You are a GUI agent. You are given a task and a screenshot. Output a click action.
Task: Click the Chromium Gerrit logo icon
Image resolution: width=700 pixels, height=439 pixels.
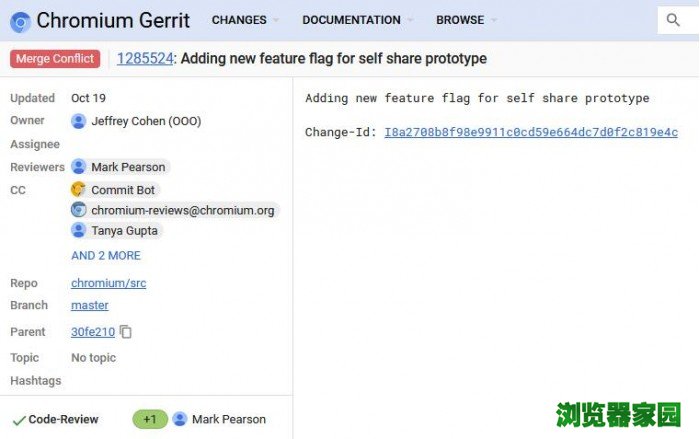click(x=20, y=20)
